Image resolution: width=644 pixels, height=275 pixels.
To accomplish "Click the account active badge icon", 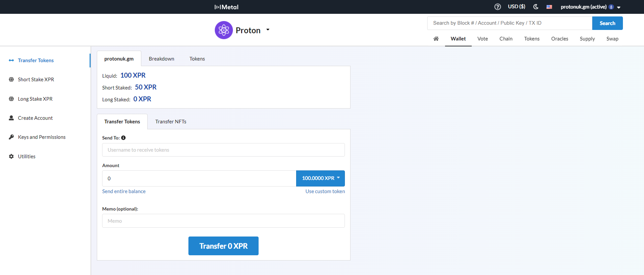I will pyautogui.click(x=611, y=7).
